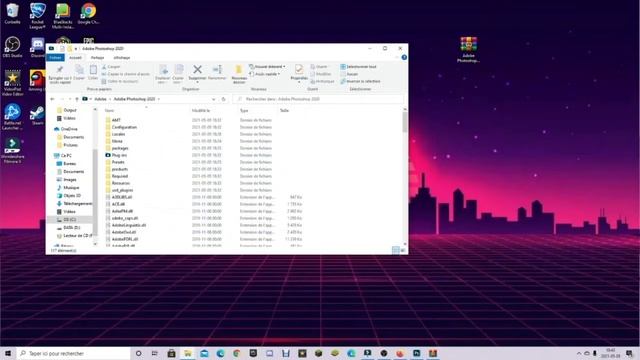Click Couper in the Presse-papiers group

tap(111, 67)
